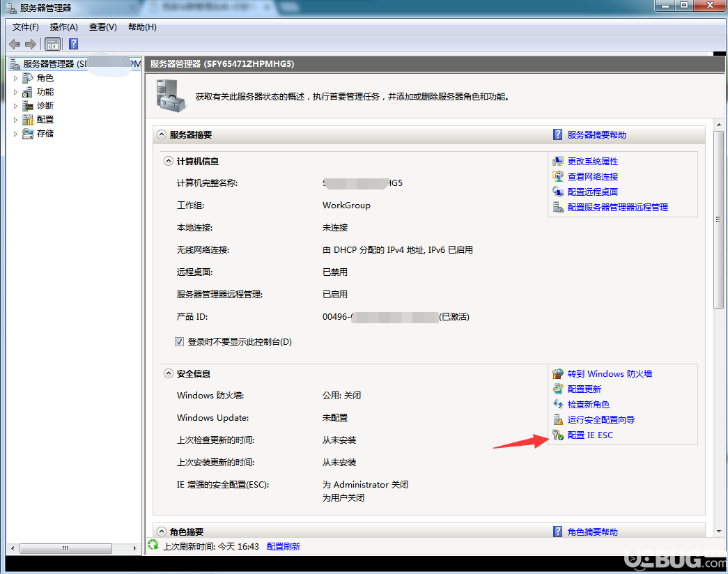Open 配置远程桌面 link

tap(593, 192)
